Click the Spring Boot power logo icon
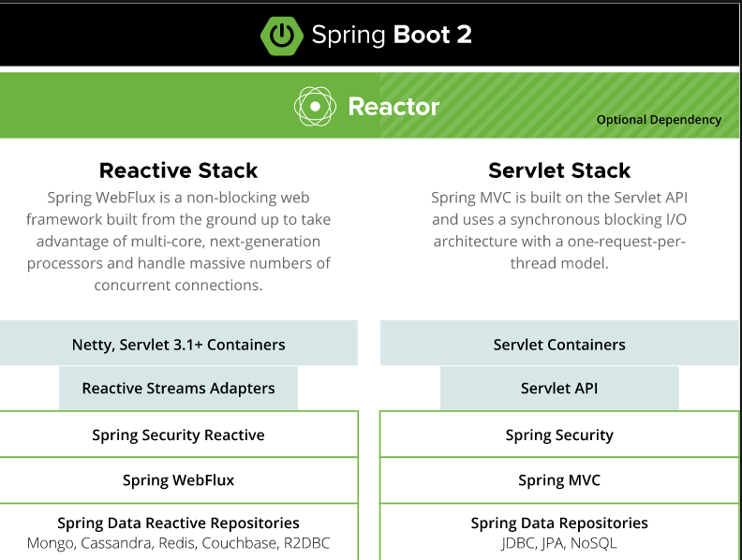The height and width of the screenshot is (560, 742). 282,36
